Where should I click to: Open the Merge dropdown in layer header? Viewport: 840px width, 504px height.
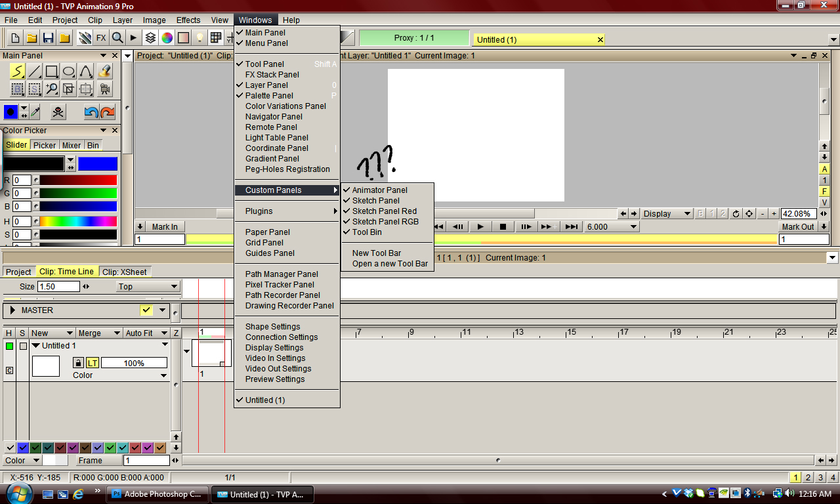(98, 333)
